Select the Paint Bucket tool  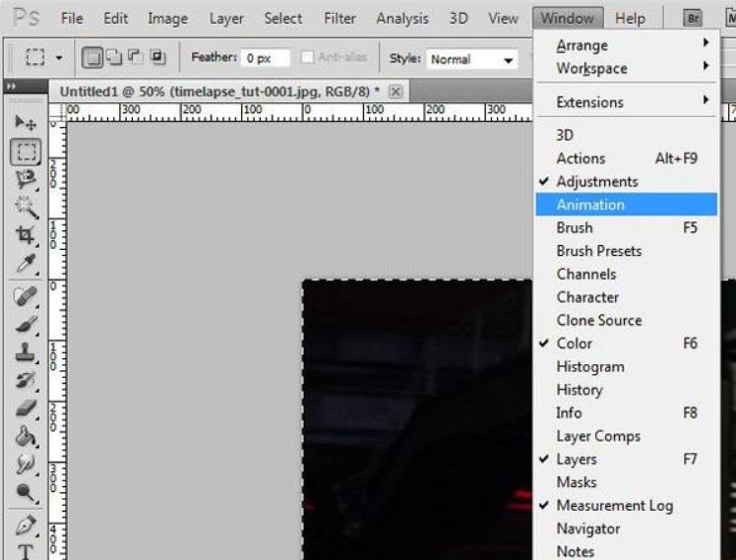26,437
